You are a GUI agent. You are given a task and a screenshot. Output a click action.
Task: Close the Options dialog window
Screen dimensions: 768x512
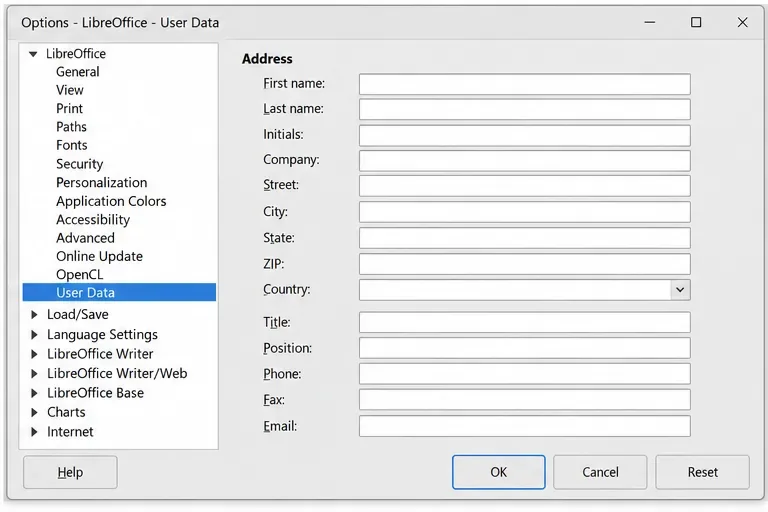743,23
